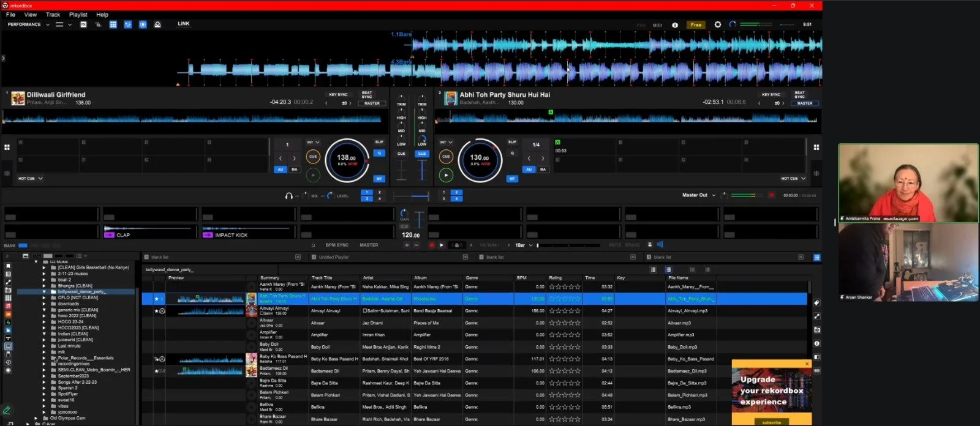Toggle the MA button on deck 2
This screenshot has height=426, width=980.
pyautogui.click(x=543, y=170)
